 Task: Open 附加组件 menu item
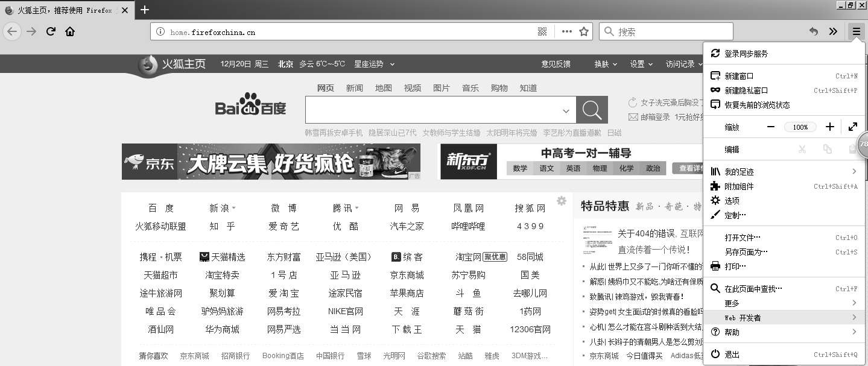tap(784, 186)
